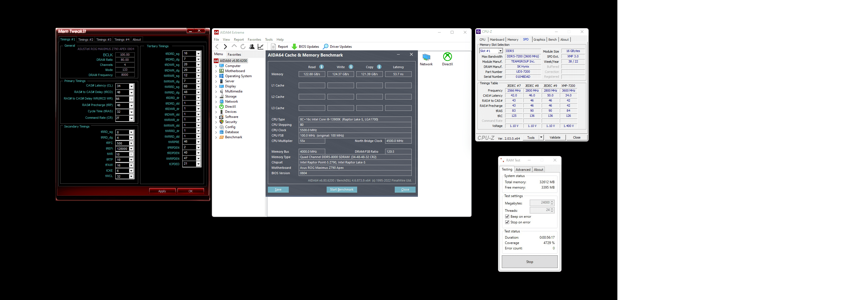
Task: Click BIOS Updates green arrow button
Action: point(305,47)
